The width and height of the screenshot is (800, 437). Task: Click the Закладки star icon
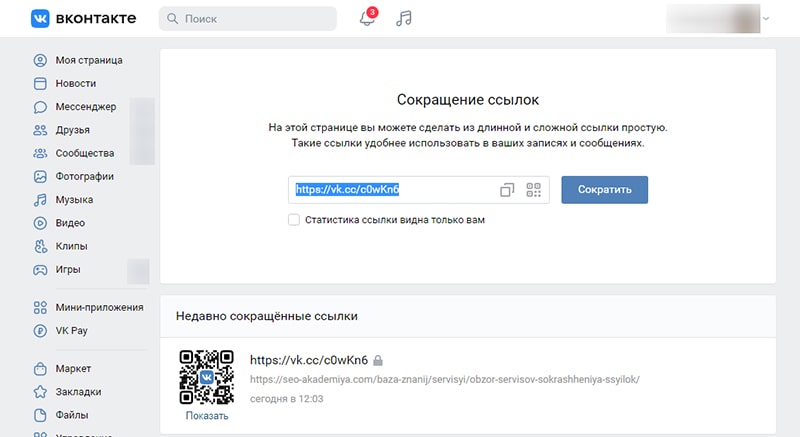(40, 392)
